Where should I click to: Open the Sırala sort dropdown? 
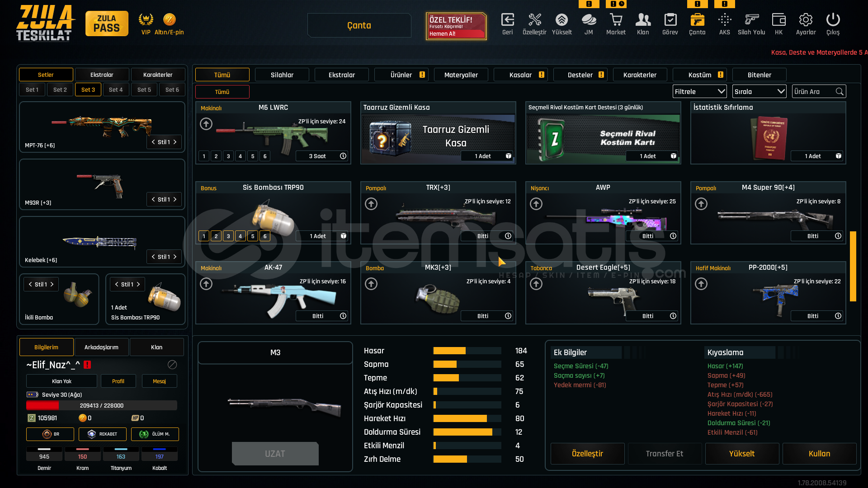pyautogui.click(x=759, y=91)
